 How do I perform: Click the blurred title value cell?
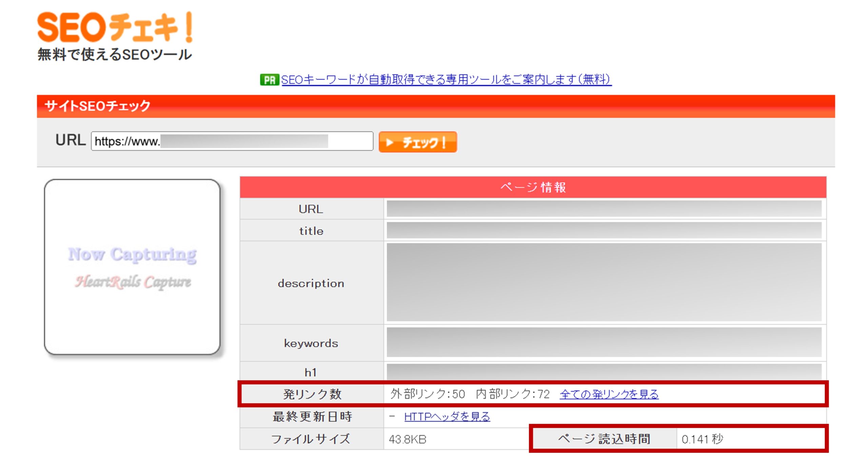(604, 231)
